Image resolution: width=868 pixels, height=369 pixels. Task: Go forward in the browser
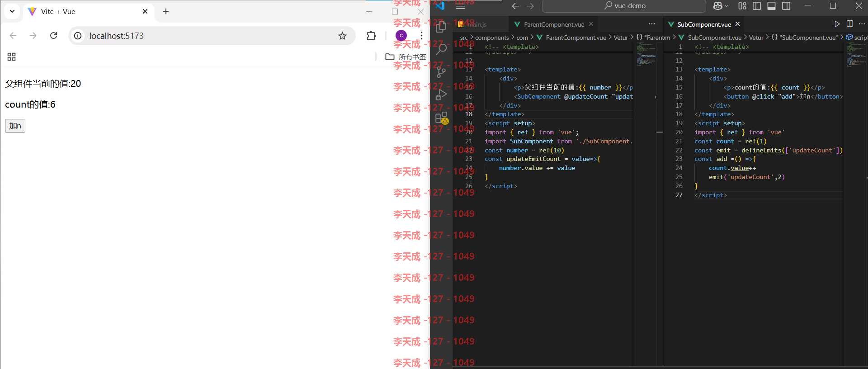pyautogui.click(x=33, y=36)
